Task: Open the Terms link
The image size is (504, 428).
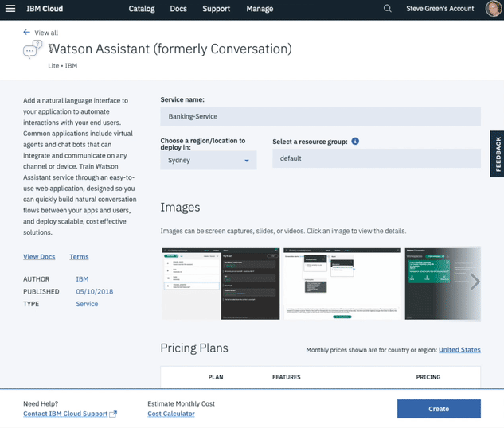Action: 79,257
